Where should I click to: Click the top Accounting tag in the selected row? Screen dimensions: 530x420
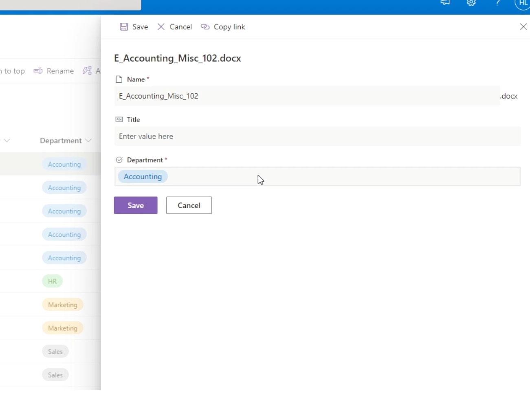pos(64,164)
